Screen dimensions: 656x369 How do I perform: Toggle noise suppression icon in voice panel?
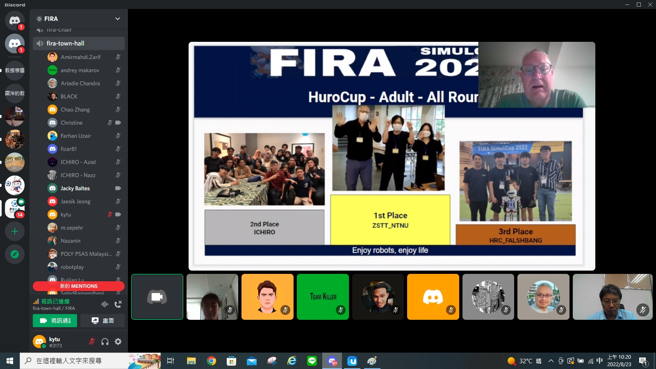(x=105, y=304)
